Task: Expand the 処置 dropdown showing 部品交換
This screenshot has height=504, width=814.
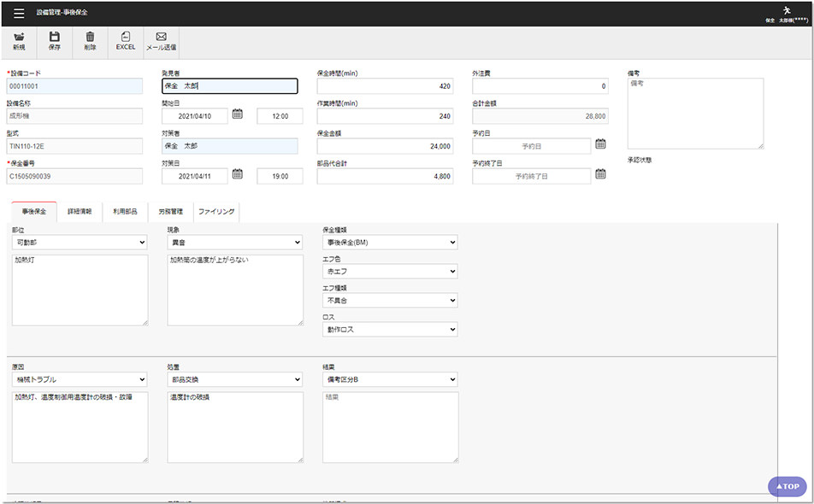Action: click(x=234, y=379)
